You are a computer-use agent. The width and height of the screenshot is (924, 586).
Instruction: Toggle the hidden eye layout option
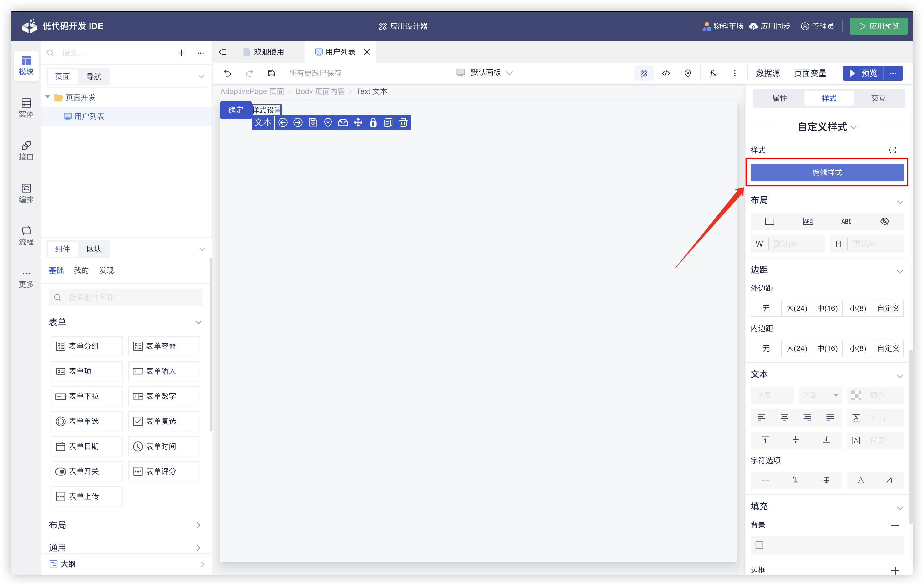[885, 221]
